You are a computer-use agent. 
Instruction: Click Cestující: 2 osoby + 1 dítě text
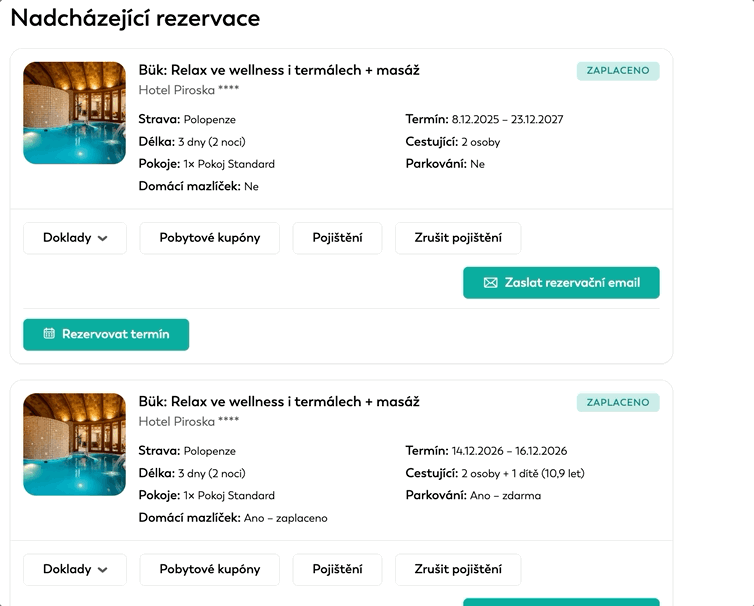click(x=495, y=473)
